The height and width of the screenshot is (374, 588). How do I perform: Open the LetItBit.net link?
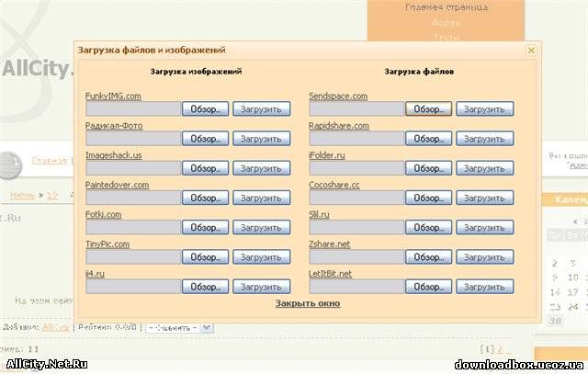330,274
